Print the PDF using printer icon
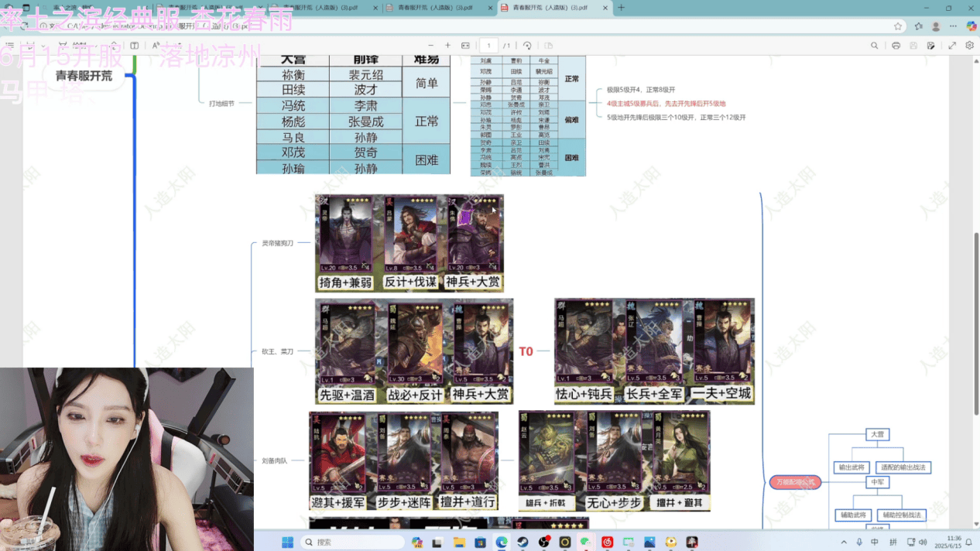Screen dimensions: 980x551 pos(896,46)
